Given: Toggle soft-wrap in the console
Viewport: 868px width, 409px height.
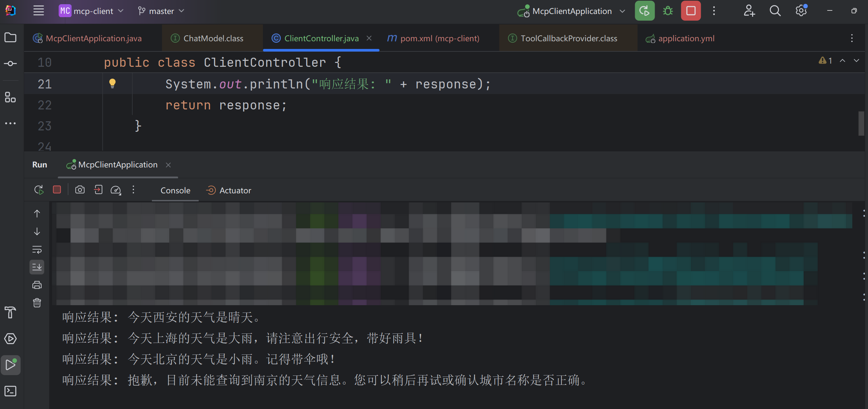Looking at the screenshot, I should click(37, 250).
